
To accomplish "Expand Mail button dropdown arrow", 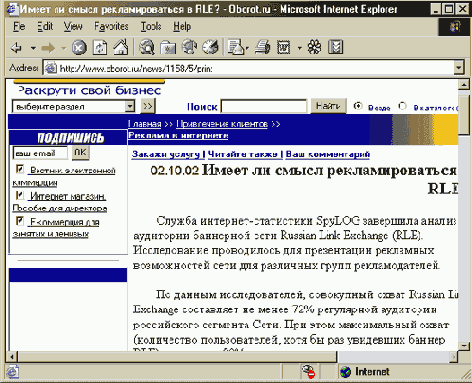I will (247, 49).
